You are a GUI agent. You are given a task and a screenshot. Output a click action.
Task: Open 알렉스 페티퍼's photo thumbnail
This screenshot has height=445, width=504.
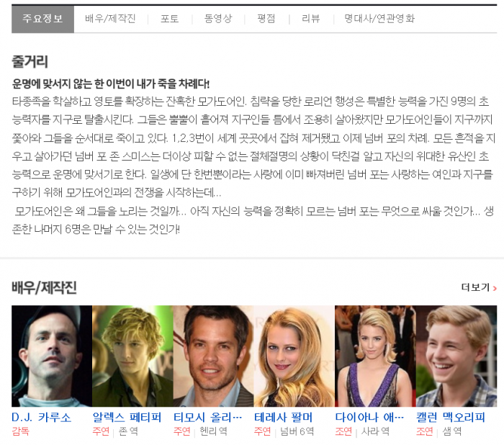132,356
